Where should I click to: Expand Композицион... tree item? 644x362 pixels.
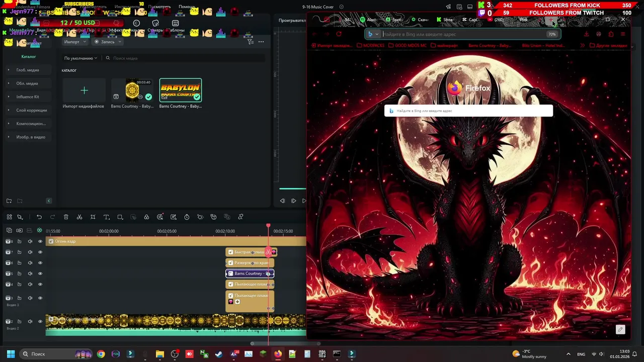(9, 124)
